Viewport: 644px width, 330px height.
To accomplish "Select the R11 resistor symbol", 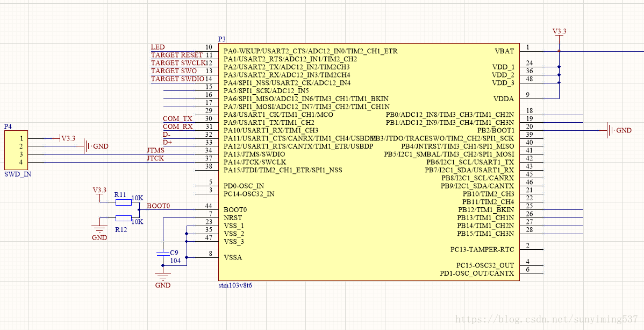I will pyautogui.click(x=123, y=202).
